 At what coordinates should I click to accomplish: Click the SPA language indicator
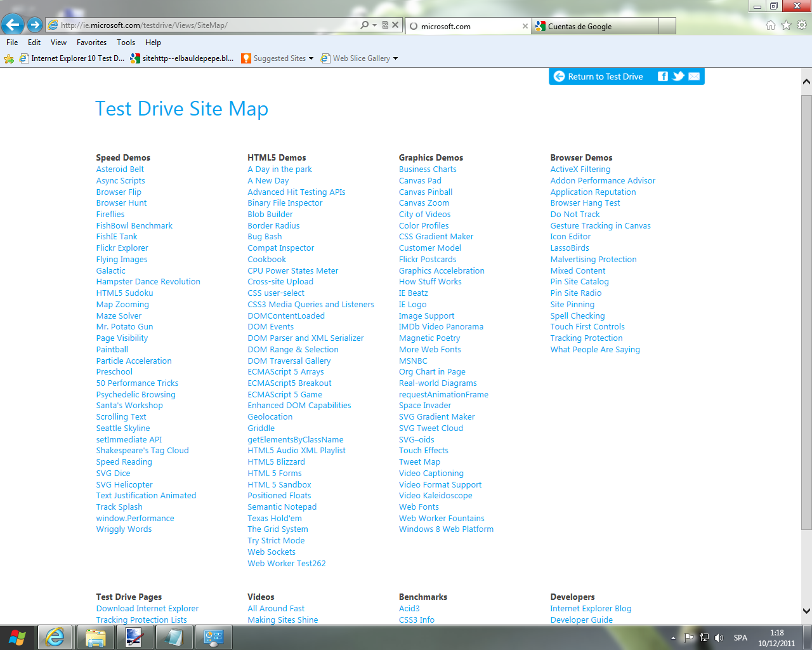pyautogui.click(x=740, y=638)
